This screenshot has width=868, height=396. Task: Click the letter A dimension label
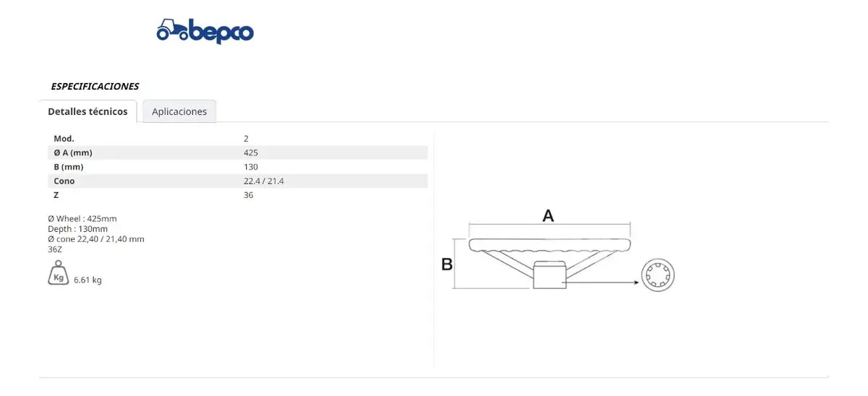[548, 215]
